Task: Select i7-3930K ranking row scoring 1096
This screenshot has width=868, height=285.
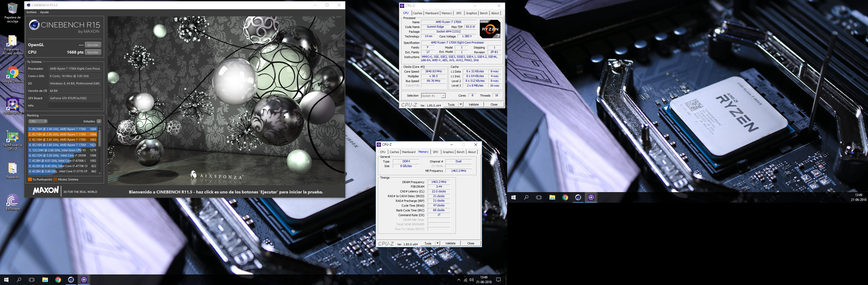Action: pyautogui.click(x=63, y=155)
